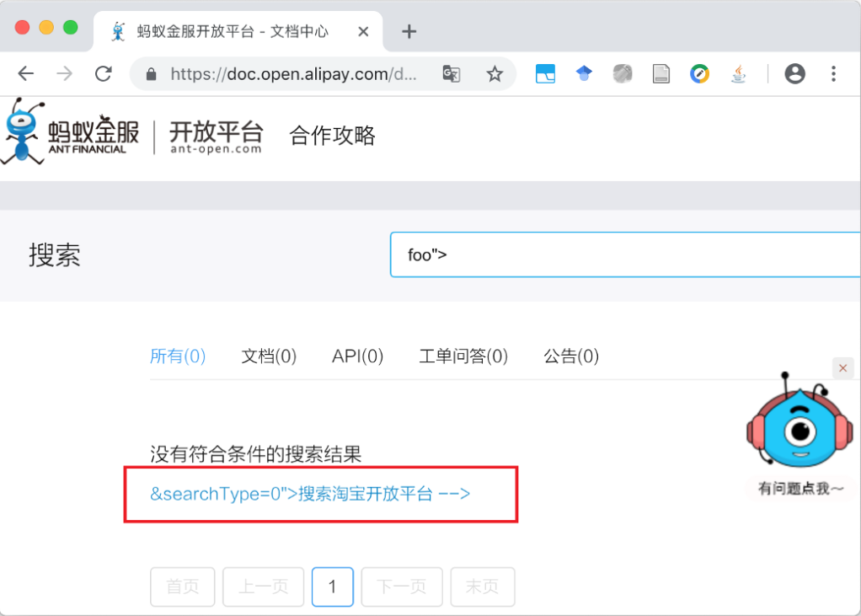This screenshot has width=861, height=616.
Task: Click the search box containing foo">
Action: point(625,254)
